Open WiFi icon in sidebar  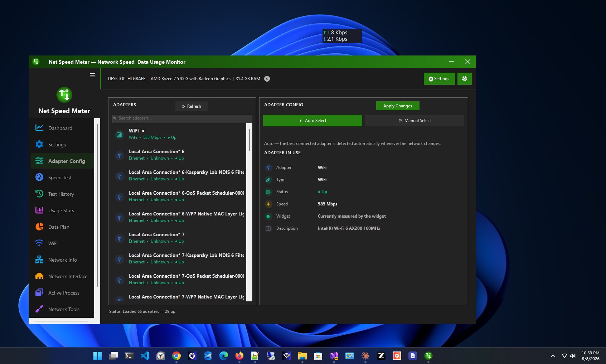[39, 243]
